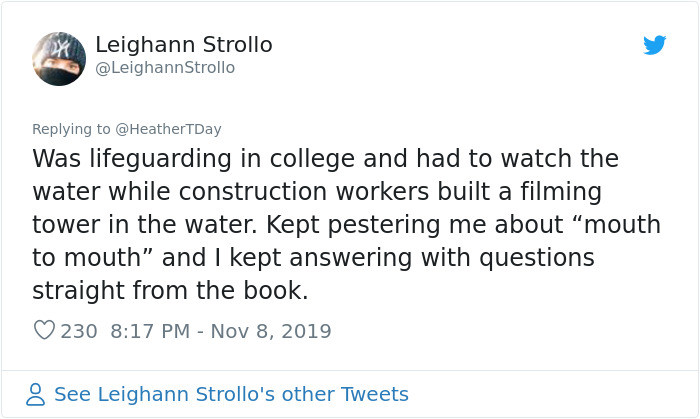Viewport: 700px width, 419px height.
Task: Click the word "Tweets" in footer link
Action: [x=375, y=394]
